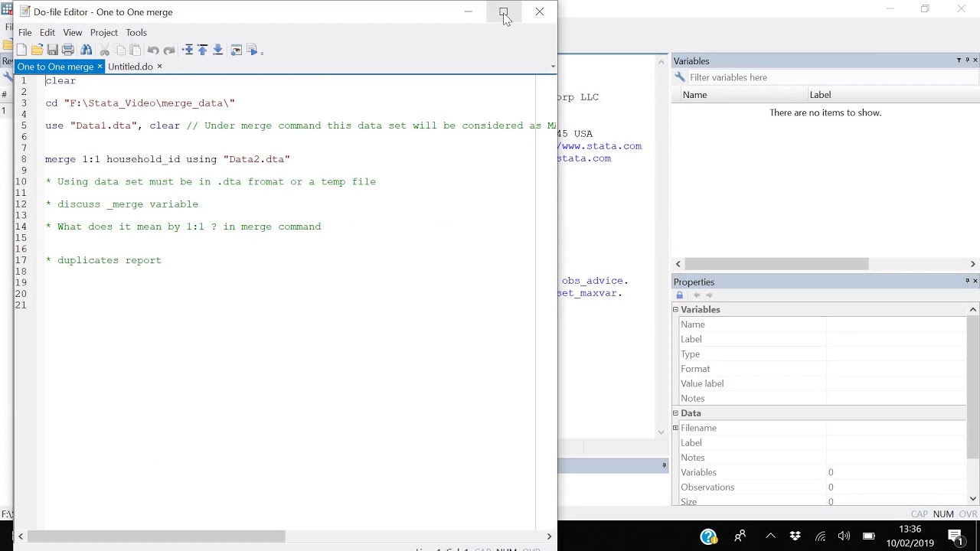Close the One to One merge tab

(x=100, y=67)
